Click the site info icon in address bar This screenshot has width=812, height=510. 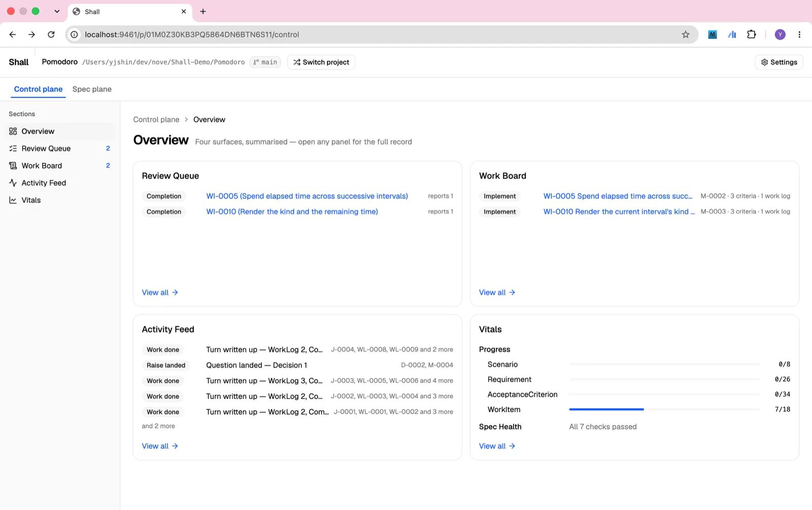pyautogui.click(x=75, y=35)
